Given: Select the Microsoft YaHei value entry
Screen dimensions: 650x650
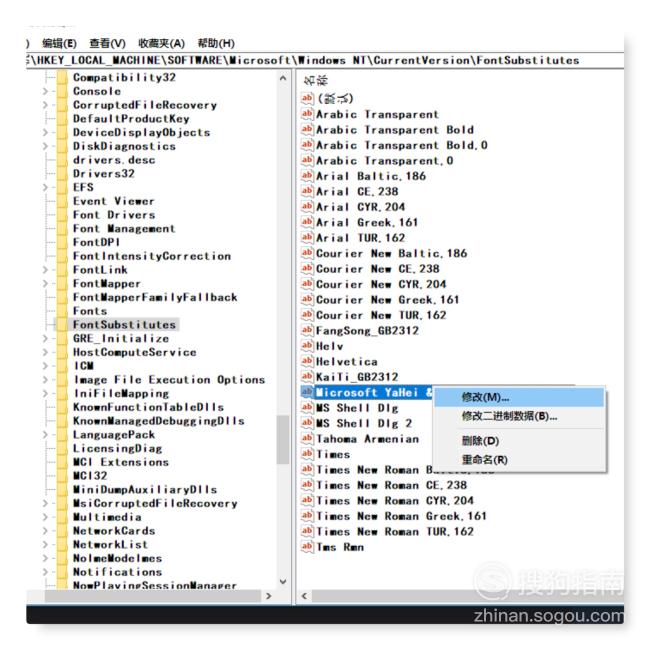Looking at the screenshot, I should coord(374,392).
